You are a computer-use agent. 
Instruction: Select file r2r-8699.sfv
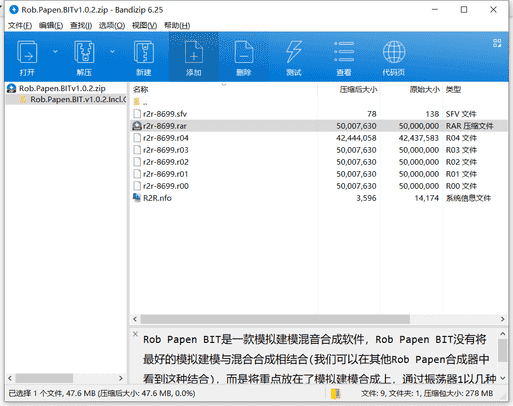(165, 114)
